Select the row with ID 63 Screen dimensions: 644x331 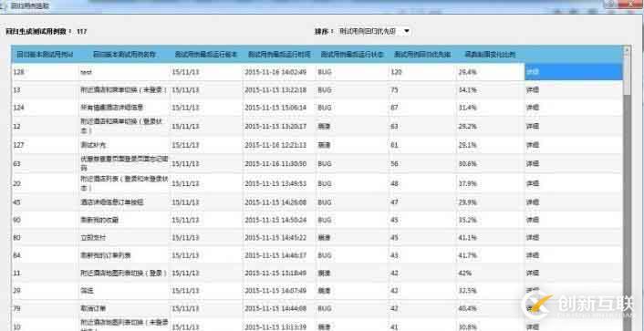pyautogui.click(x=317, y=164)
